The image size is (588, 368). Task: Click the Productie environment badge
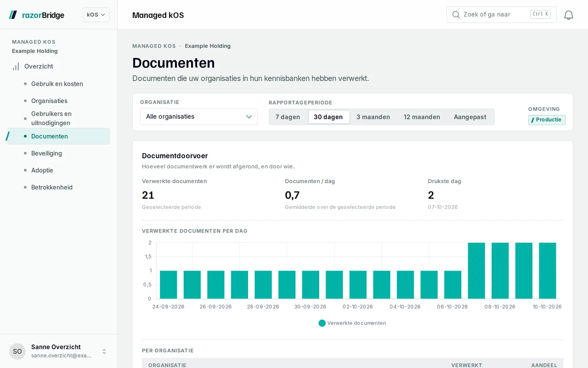pyautogui.click(x=547, y=120)
